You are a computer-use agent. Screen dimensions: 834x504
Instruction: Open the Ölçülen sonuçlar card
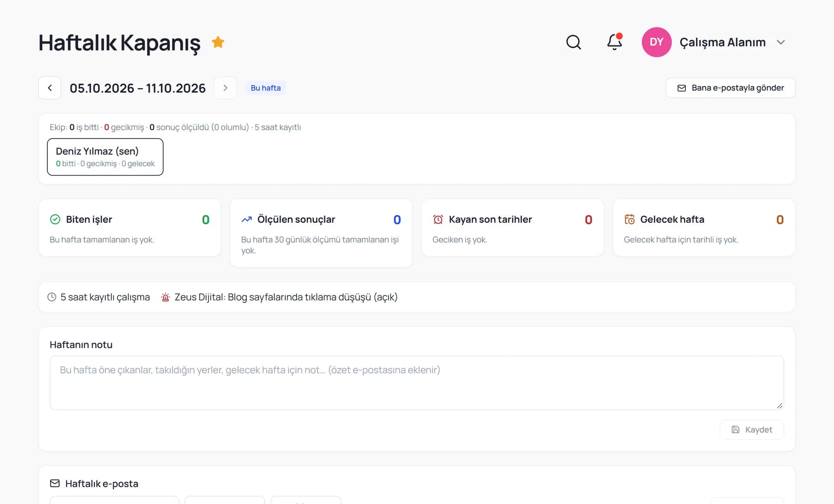pyautogui.click(x=321, y=233)
